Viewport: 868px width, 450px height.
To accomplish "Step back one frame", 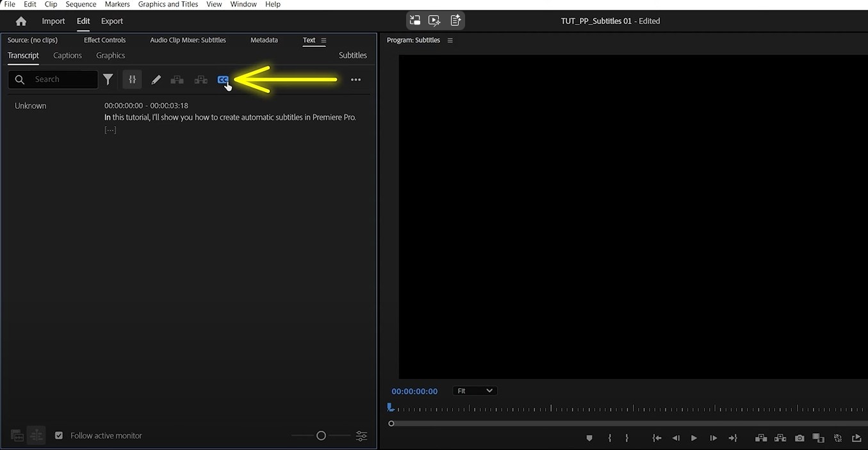I will (676, 438).
